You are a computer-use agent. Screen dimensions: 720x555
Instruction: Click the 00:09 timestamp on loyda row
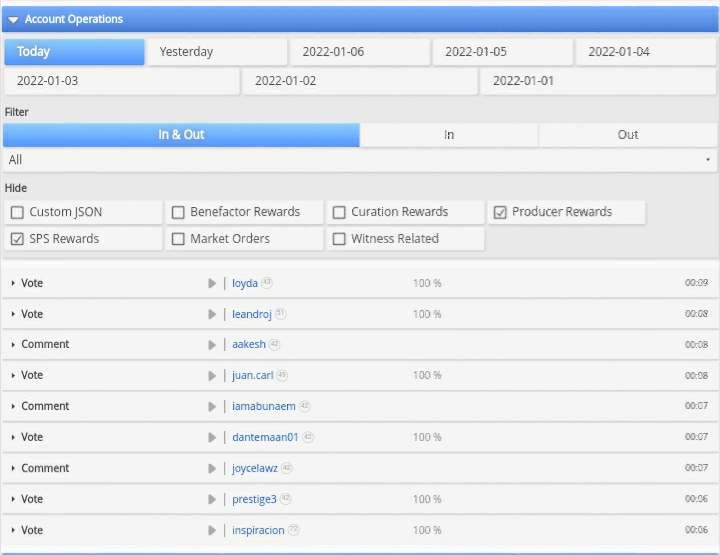click(697, 283)
